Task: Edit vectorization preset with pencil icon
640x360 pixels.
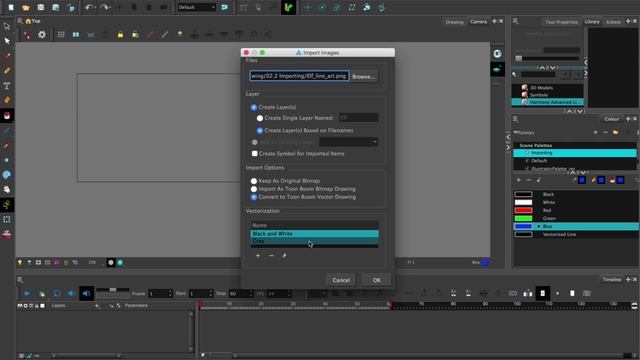Action: pos(284,256)
